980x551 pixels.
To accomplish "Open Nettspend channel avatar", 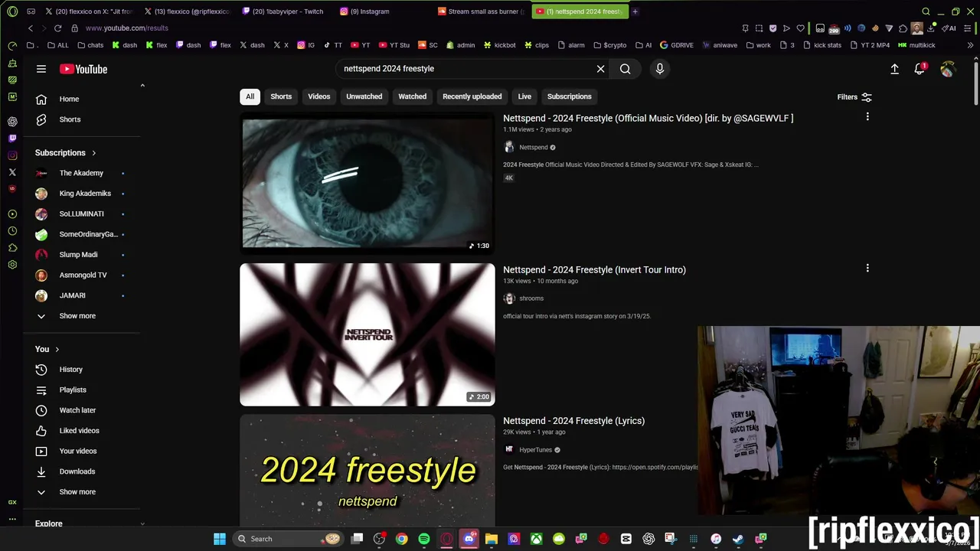I will tap(509, 147).
